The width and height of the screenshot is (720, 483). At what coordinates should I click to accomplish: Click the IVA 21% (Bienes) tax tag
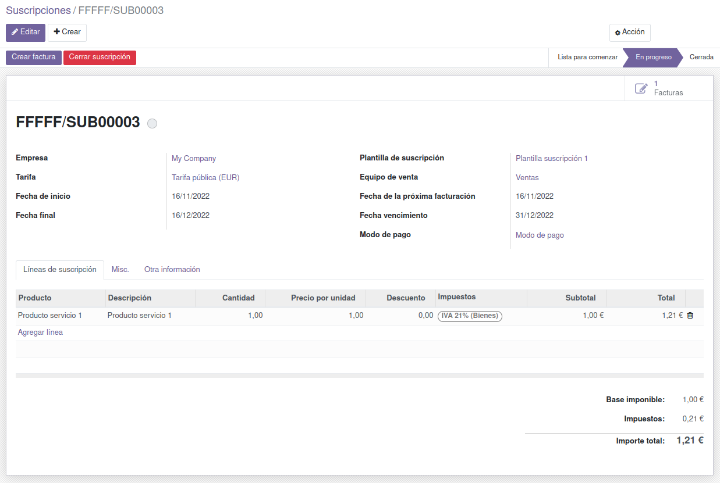470,315
